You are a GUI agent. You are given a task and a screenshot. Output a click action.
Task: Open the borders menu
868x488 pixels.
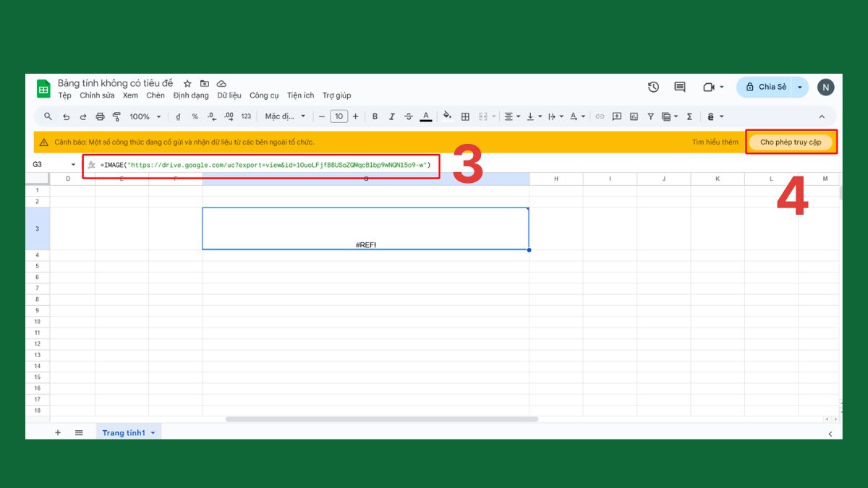(x=465, y=116)
